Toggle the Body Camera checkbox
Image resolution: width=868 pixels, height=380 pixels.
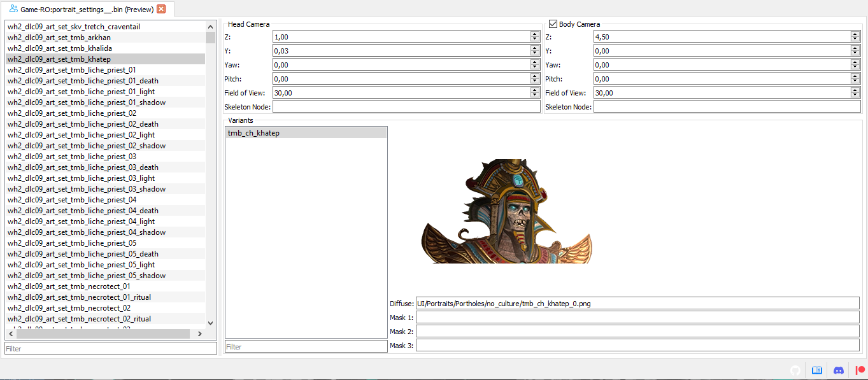553,24
